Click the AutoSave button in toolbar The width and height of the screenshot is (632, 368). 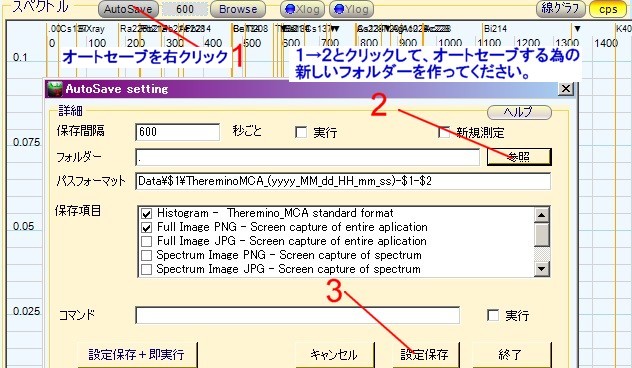(x=128, y=9)
